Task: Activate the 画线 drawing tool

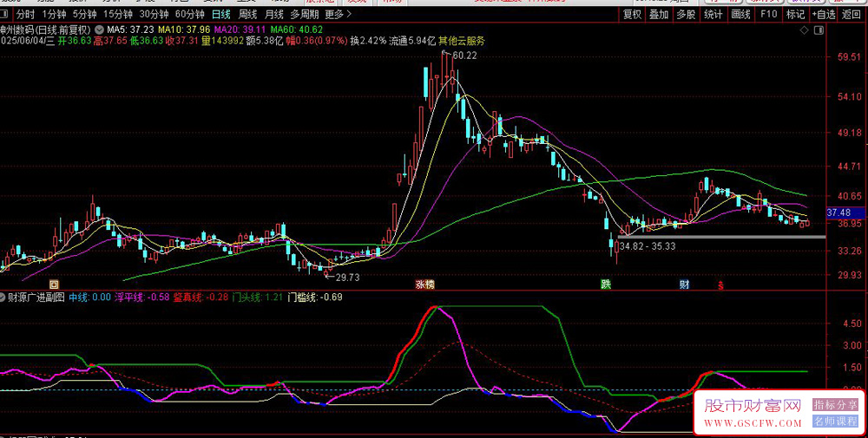Action: 740,15
